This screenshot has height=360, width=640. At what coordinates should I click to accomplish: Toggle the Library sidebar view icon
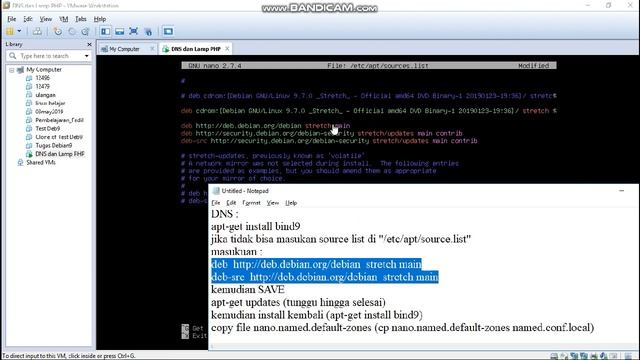click(x=105, y=31)
